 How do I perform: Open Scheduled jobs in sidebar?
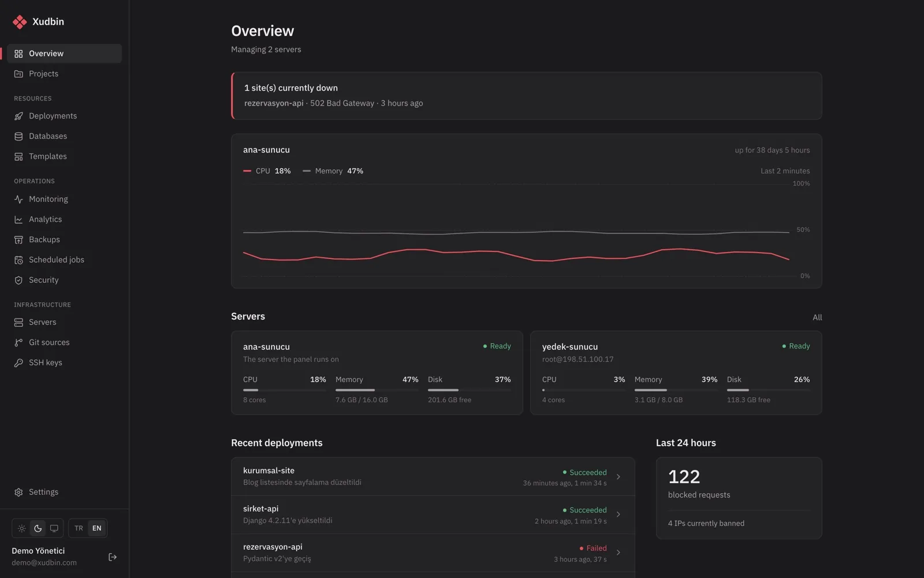pos(65,260)
